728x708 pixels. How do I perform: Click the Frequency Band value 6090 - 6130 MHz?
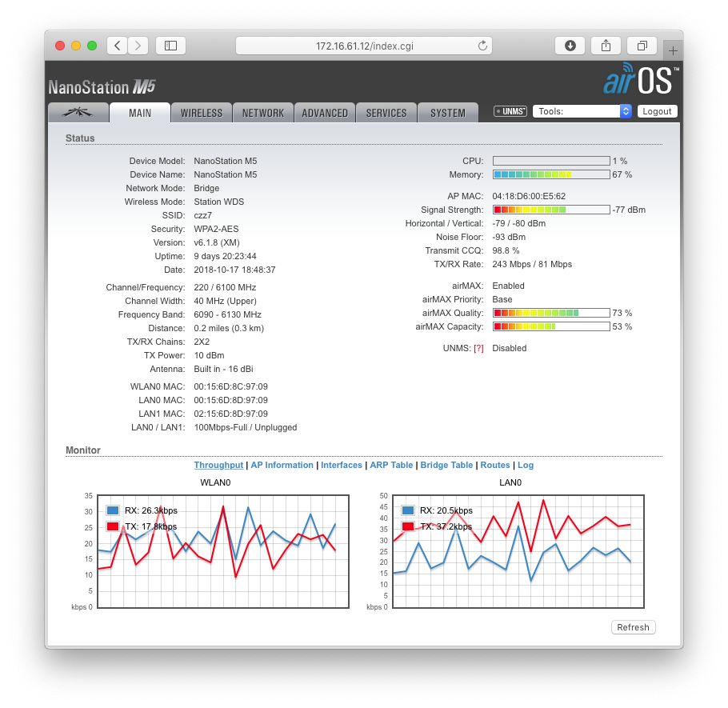coord(227,314)
